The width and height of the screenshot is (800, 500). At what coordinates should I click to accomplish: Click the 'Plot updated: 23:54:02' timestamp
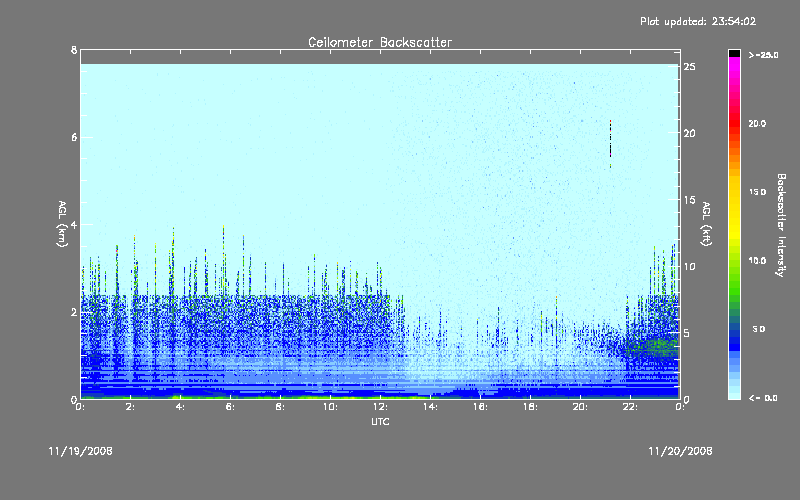click(698, 21)
